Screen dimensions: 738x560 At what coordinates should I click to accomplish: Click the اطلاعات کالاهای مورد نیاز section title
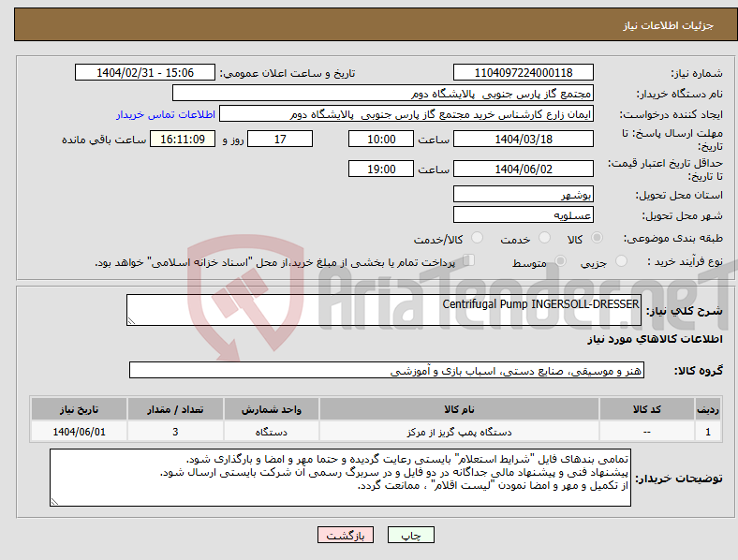[655, 339]
